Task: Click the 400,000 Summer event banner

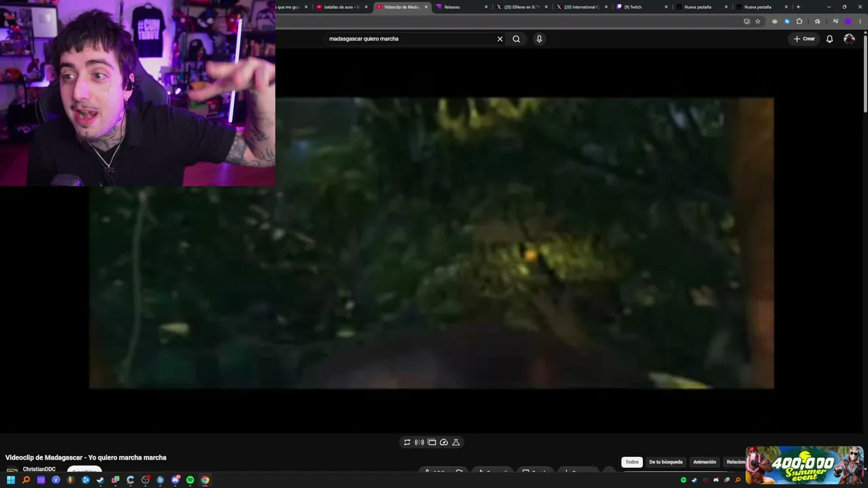Action: coord(804,465)
